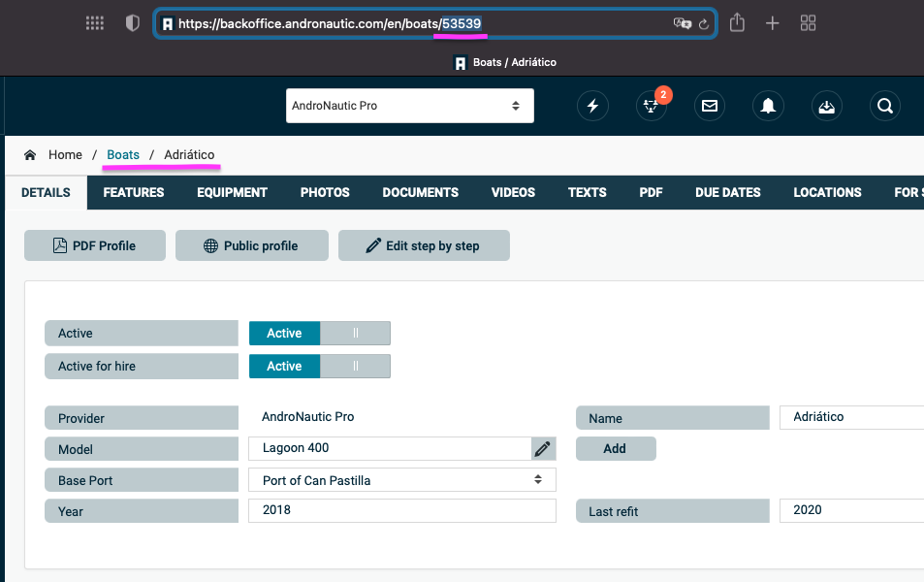
Task: Expand the Base Port dropdown
Action: (401, 480)
